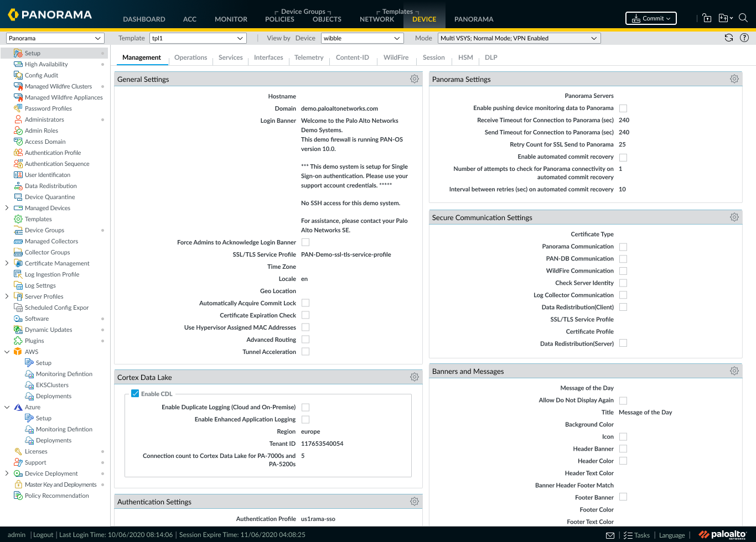
Task: Open General Settings gear icon
Action: point(414,79)
